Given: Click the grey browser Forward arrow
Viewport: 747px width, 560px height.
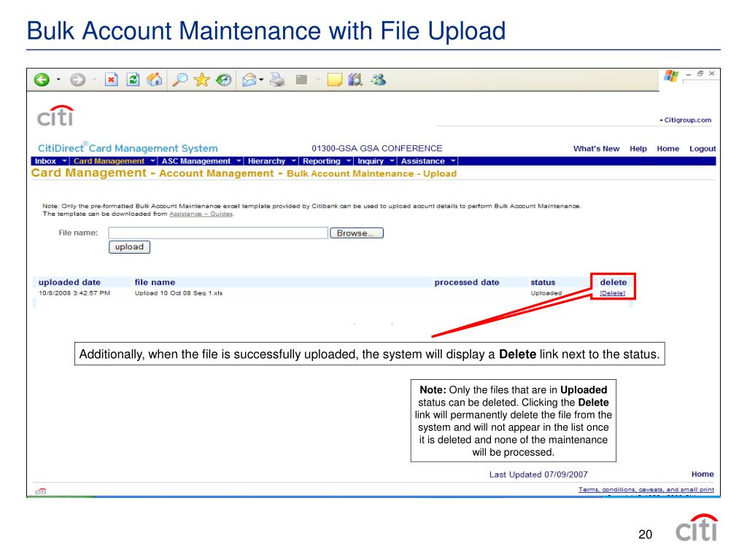Looking at the screenshot, I should (77, 80).
